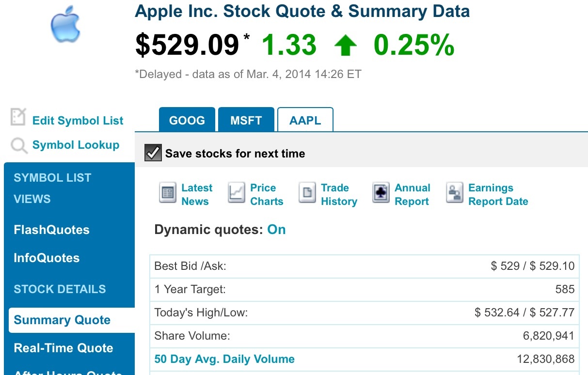Open InfoQuotes from the sidebar
This screenshot has height=375, width=588.
(47, 258)
